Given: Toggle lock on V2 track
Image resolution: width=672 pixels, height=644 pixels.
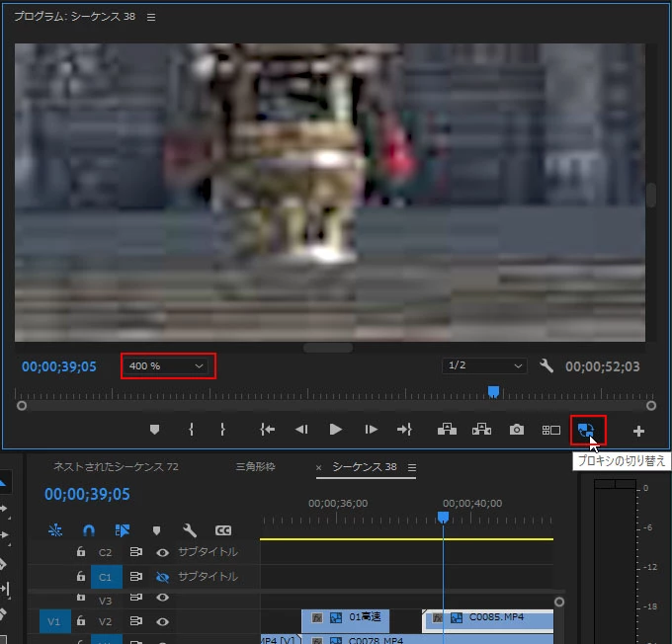Looking at the screenshot, I should point(81,620).
